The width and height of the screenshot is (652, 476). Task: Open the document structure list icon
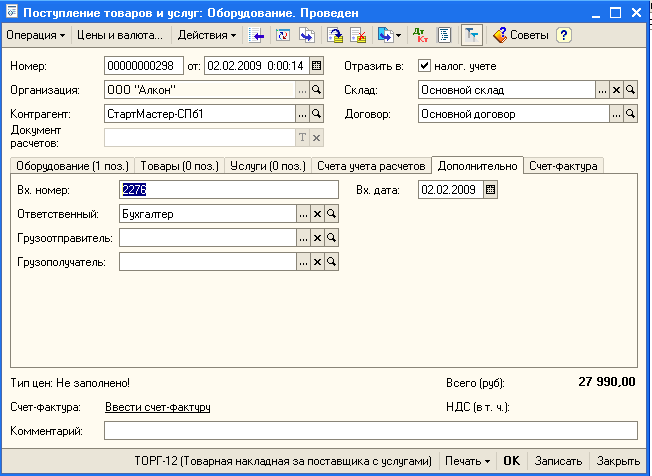pyautogui.click(x=444, y=35)
